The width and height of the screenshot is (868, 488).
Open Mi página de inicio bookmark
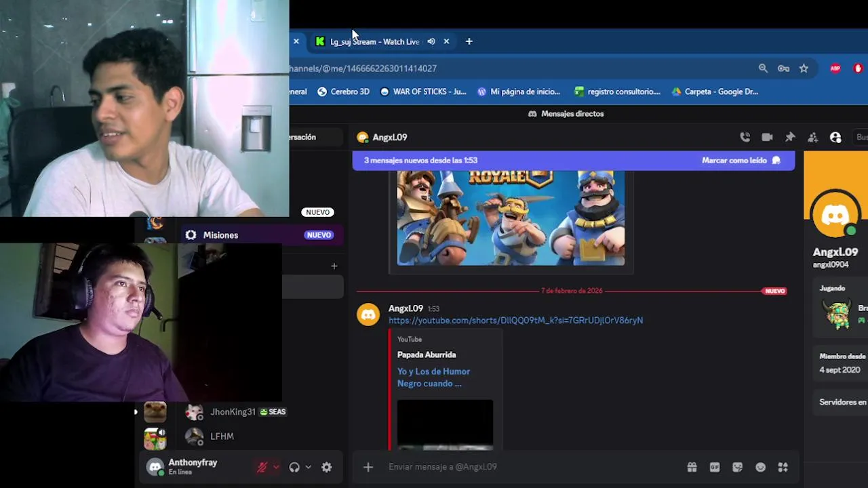pos(519,91)
